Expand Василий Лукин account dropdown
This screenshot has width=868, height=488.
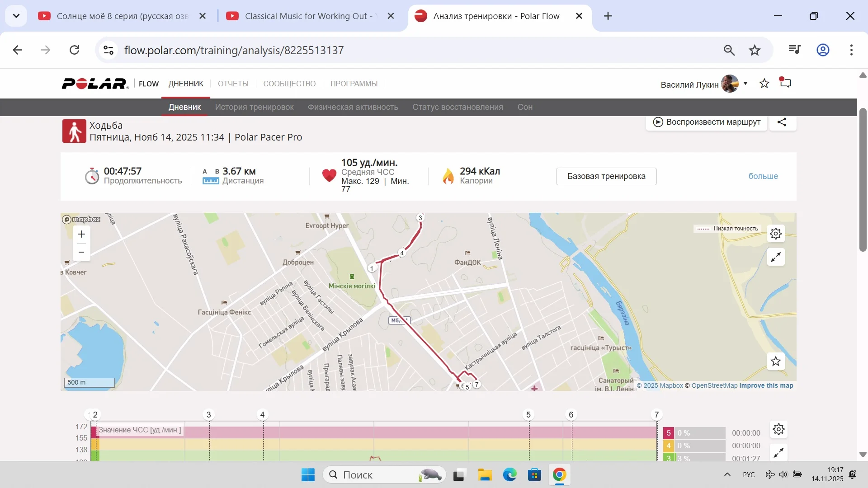pyautogui.click(x=745, y=83)
